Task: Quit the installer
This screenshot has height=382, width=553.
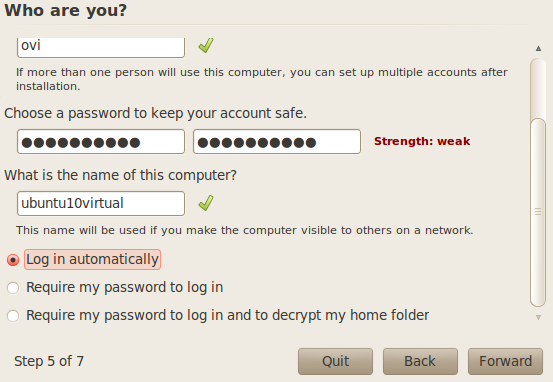Action: point(335,361)
